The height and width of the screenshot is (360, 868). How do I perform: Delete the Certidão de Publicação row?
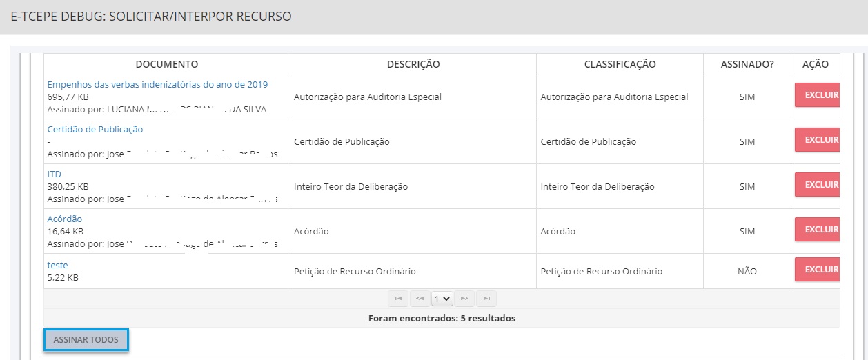[x=817, y=140]
